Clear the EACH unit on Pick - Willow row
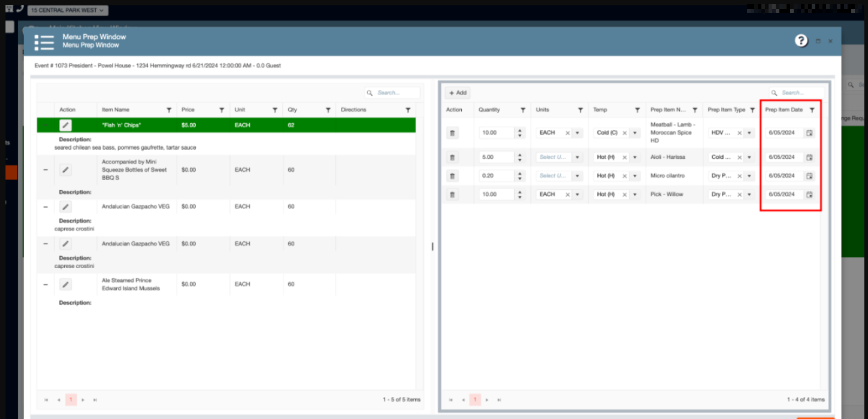 (567, 195)
